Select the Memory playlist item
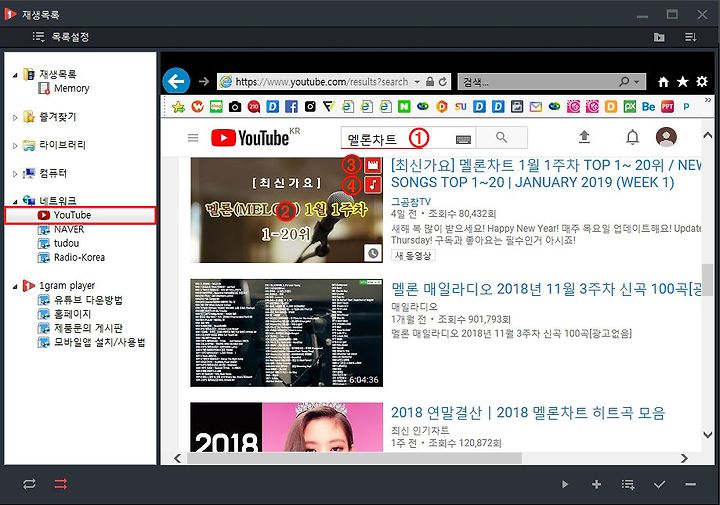This screenshot has height=505, width=720. 63,88
